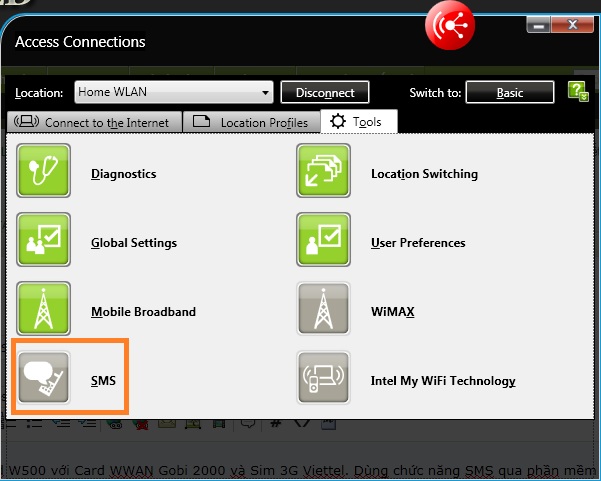Expand the Location dropdown showing Home WLAN
Viewport: 601px width, 481px height.
click(172, 93)
